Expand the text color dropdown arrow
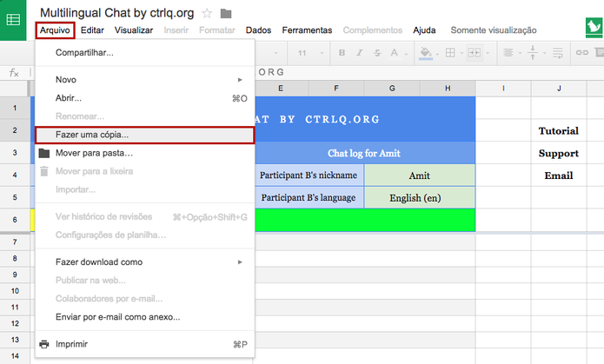 (x=406, y=54)
